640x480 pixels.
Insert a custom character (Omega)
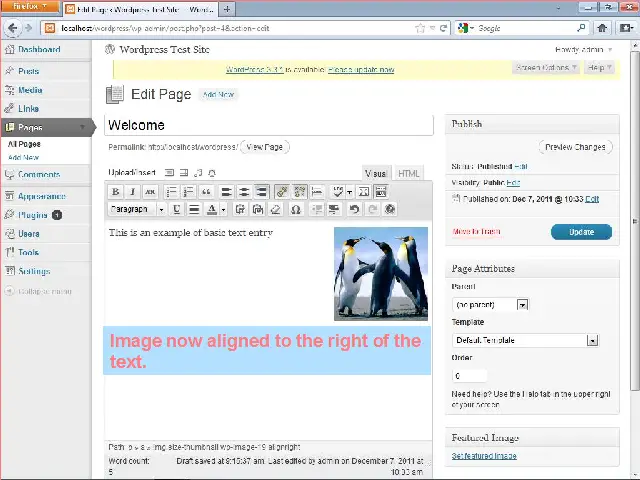[x=296, y=209]
